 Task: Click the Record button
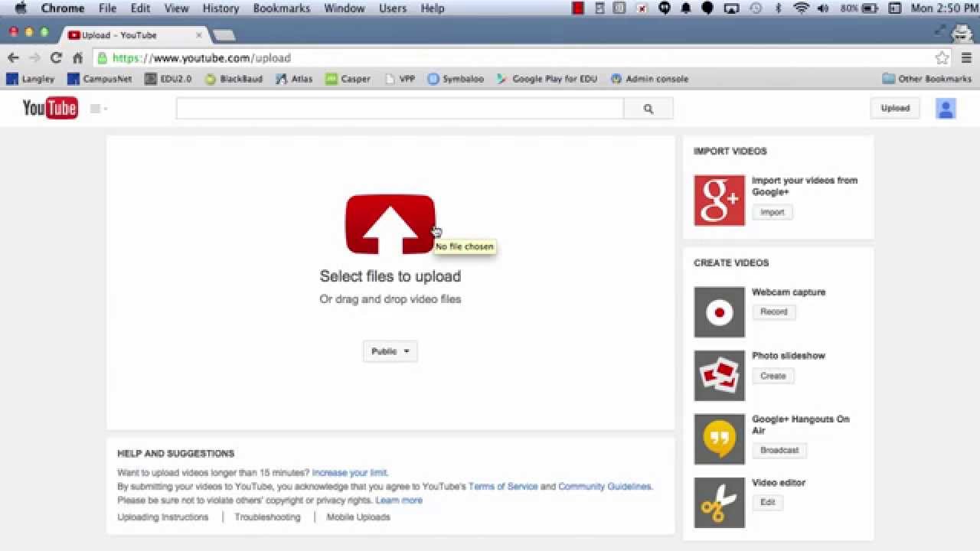pos(774,312)
